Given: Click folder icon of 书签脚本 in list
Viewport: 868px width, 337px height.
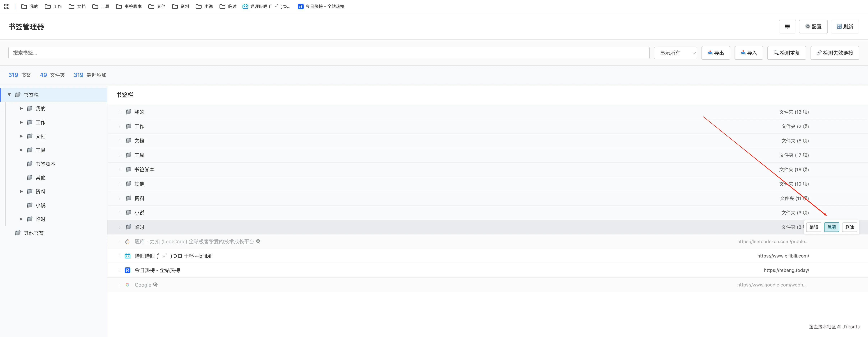Looking at the screenshot, I should 128,169.
